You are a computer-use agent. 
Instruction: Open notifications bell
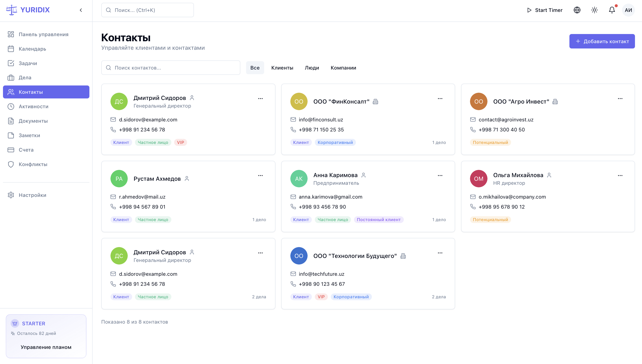tap(612, 10)
